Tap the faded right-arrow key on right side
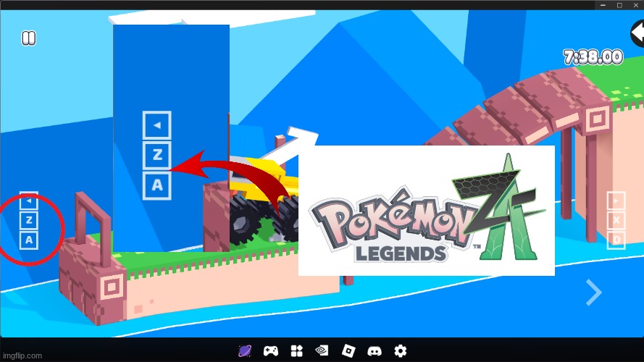This screenshot has width=644, height=362. click(616, 201)
